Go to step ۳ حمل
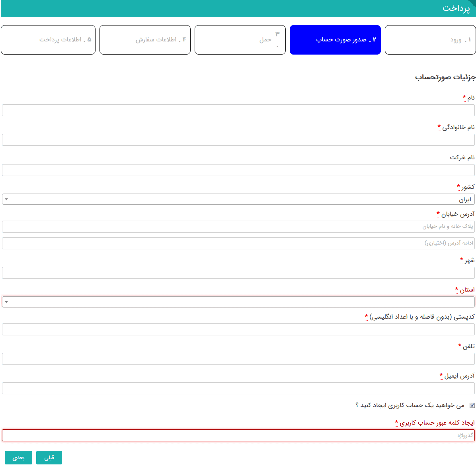This screenshot has width=476, height=468. click(240, 40)
